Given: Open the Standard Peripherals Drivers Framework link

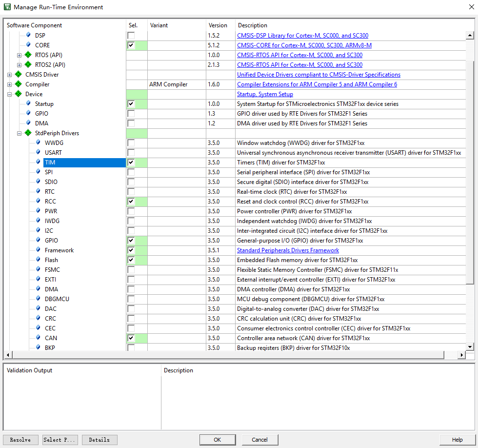Looking at the screenshot, I should click(288, 250).
